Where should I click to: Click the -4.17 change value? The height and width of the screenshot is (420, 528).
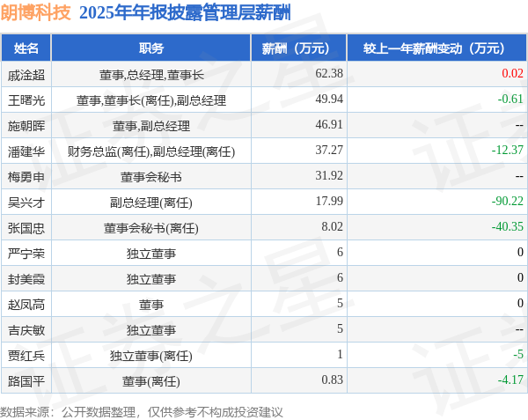pyautogui.click(x=510, y=379)
